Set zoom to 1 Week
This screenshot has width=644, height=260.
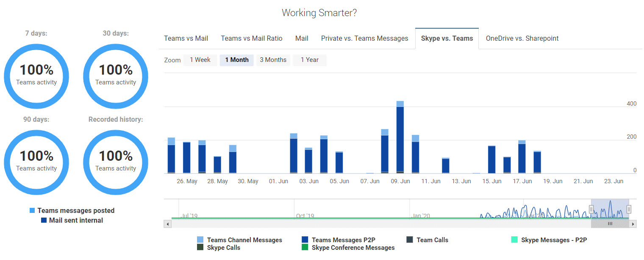pos(200,60)
